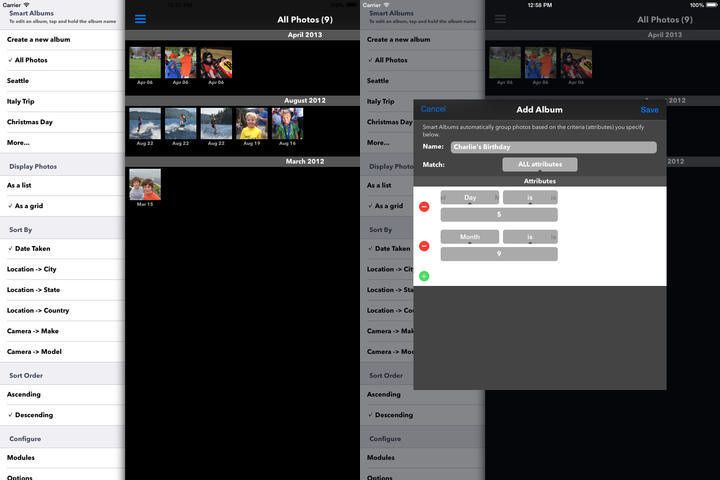The height and width of the screenshot is (480, 720).
Task: Open the first Aug 22 water skiing photo
Action: (x=144, y=123)
